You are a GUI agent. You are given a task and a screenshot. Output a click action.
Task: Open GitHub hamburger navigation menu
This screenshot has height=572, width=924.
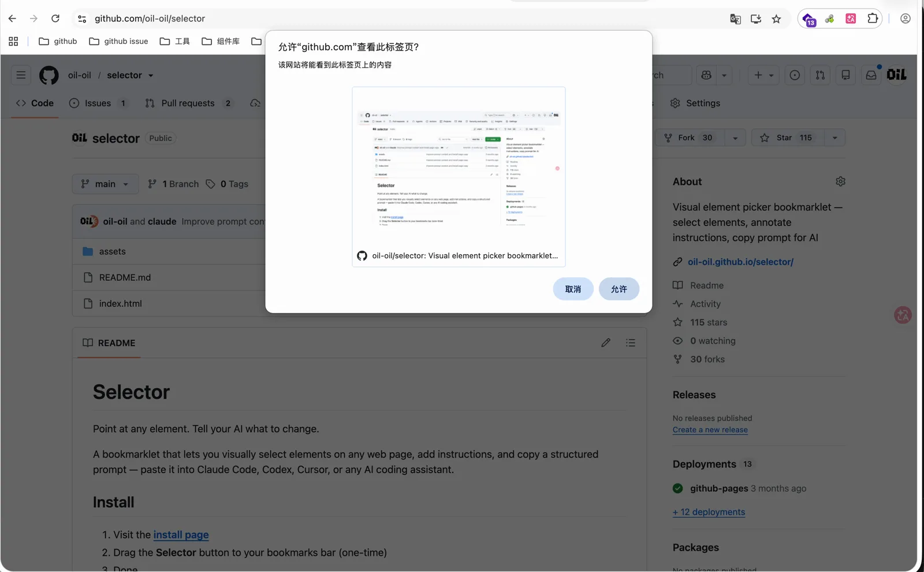21,75
